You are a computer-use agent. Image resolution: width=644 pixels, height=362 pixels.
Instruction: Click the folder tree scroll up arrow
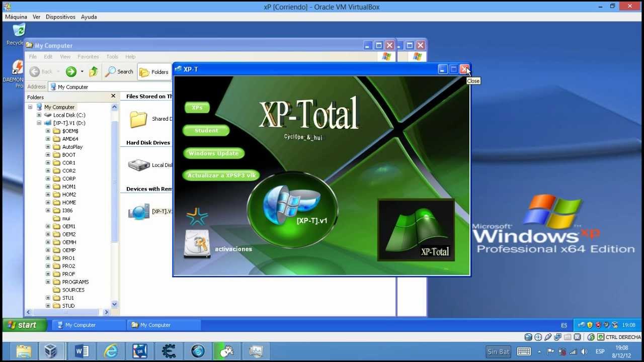[x=114, y=107]
